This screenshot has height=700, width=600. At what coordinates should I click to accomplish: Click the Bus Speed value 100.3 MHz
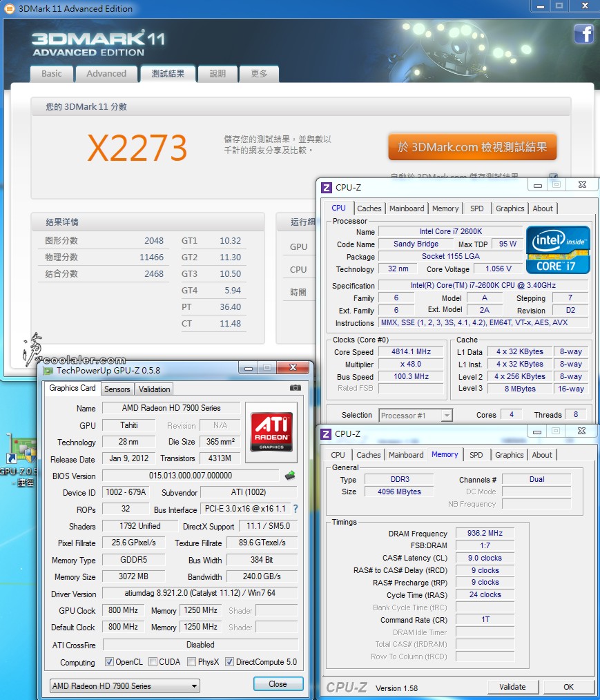[411, 376]
